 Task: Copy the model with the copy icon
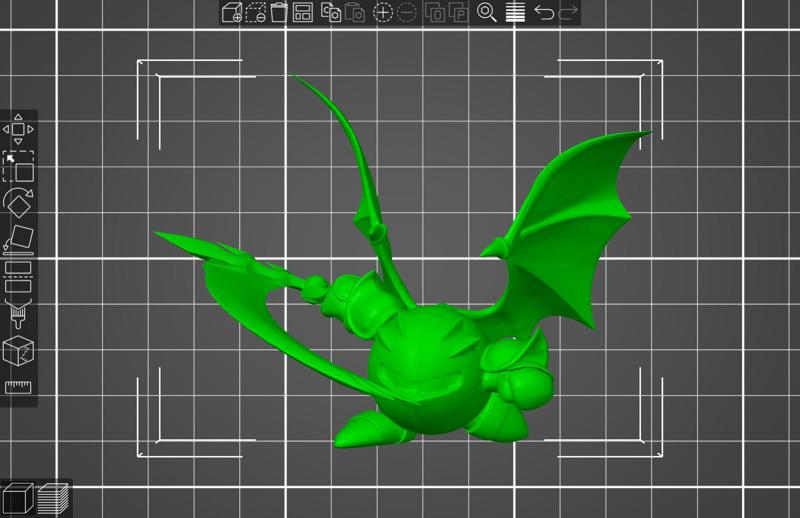coord(331,12)
